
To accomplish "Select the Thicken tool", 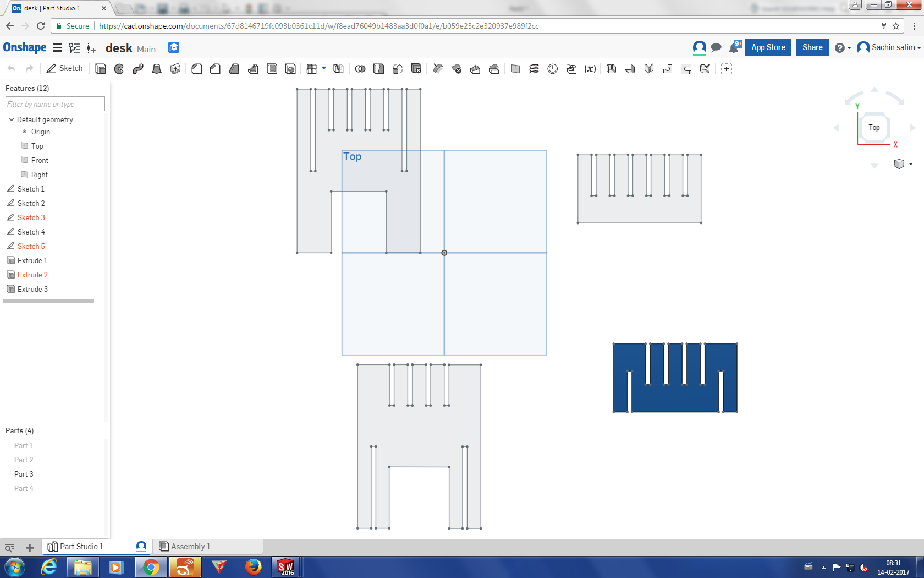I will 175,69.
